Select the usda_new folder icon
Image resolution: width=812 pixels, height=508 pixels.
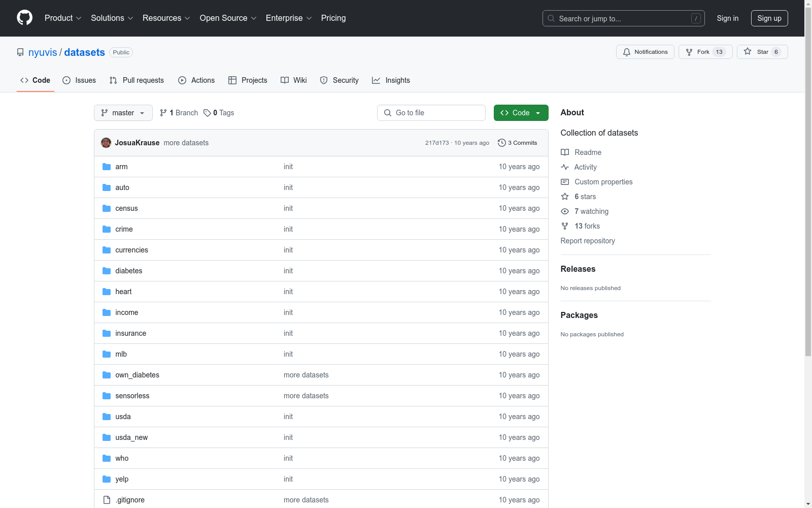coord(107,437)
